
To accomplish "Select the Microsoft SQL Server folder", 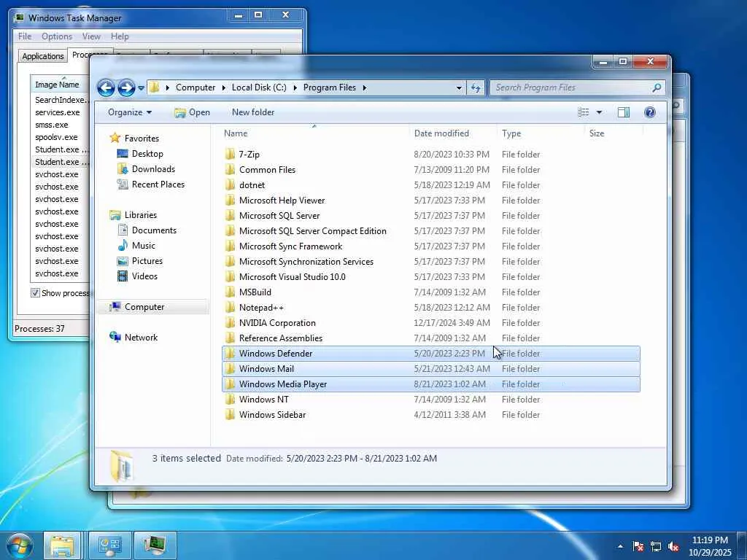I will click(x=279, y=216).
